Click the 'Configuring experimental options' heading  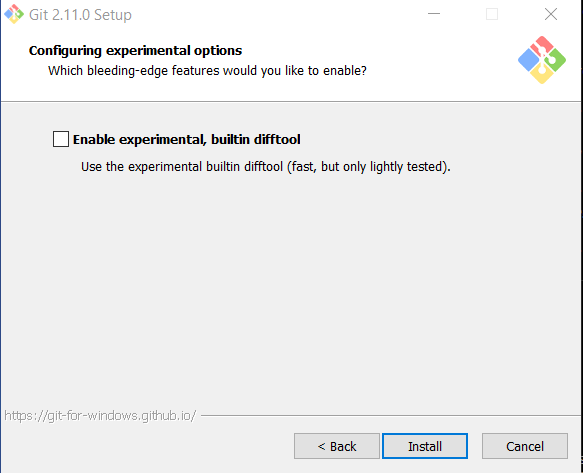coord(135,51)
